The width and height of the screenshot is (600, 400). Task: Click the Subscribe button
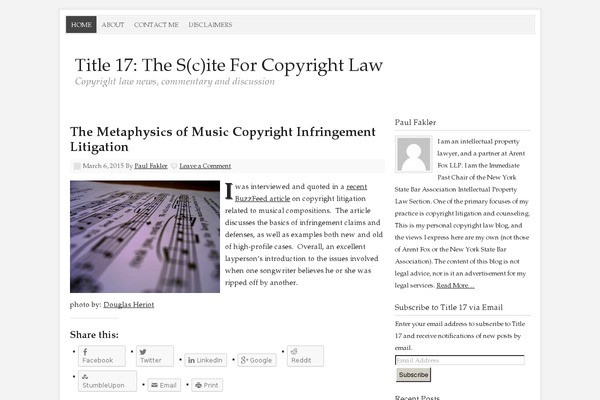[413, 374]
